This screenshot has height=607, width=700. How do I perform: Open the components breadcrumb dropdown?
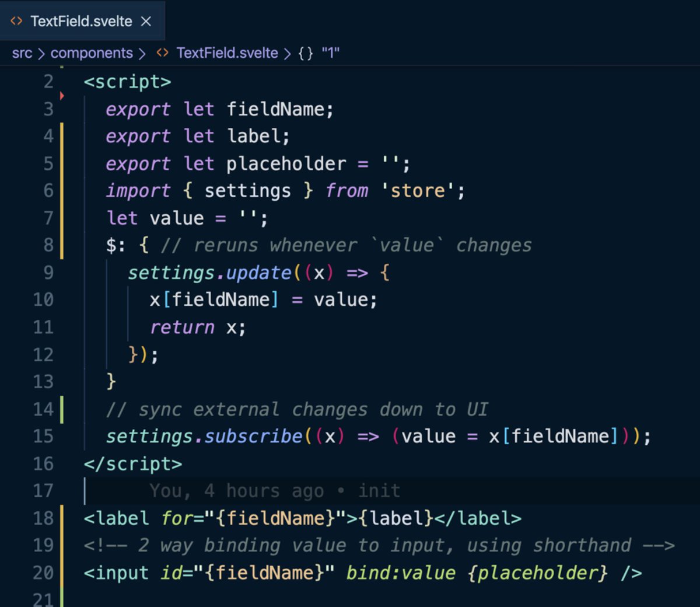pyautogui.click(x=92, y=53)
